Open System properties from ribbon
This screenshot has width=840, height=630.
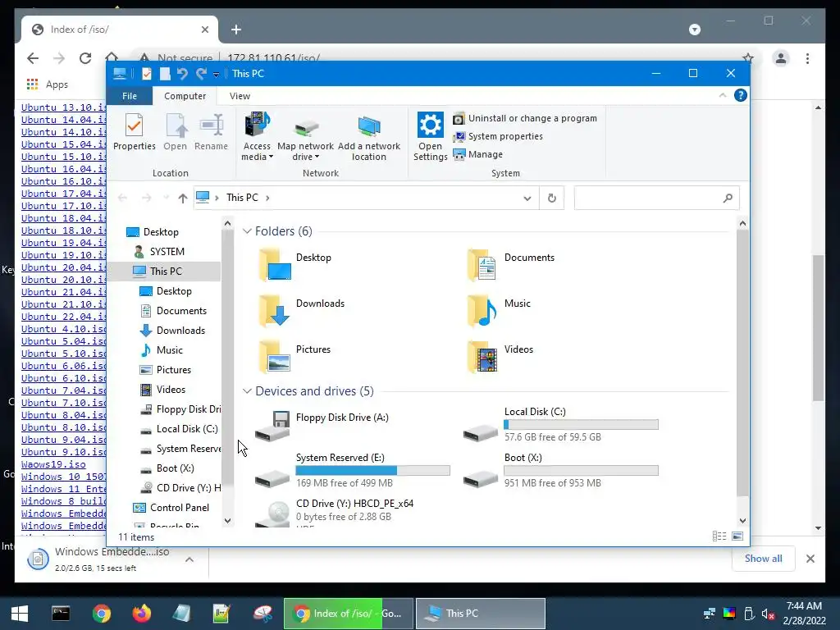pyautogui.click(x=498, y=137)
